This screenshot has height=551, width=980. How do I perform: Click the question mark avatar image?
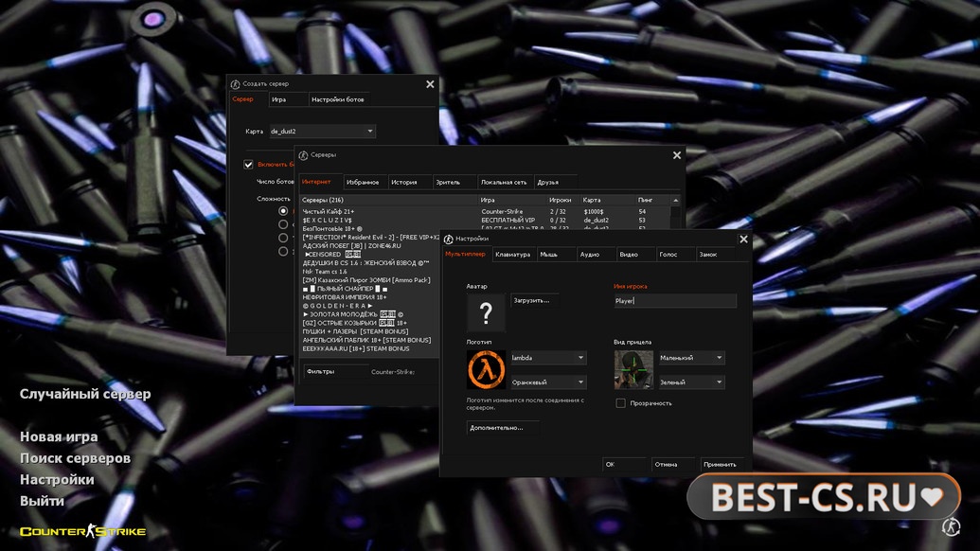pos(486,312)
